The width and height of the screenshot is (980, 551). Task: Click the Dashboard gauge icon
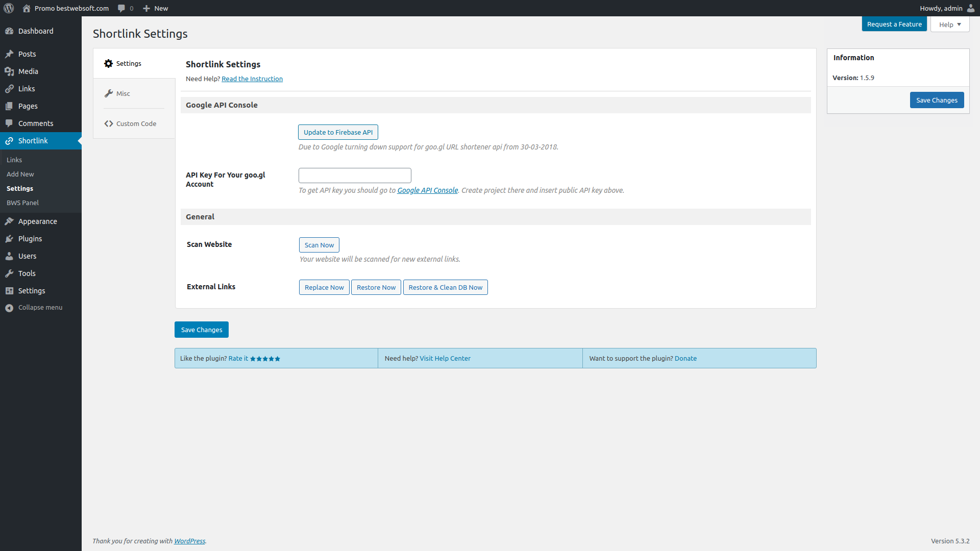[9, 31]
